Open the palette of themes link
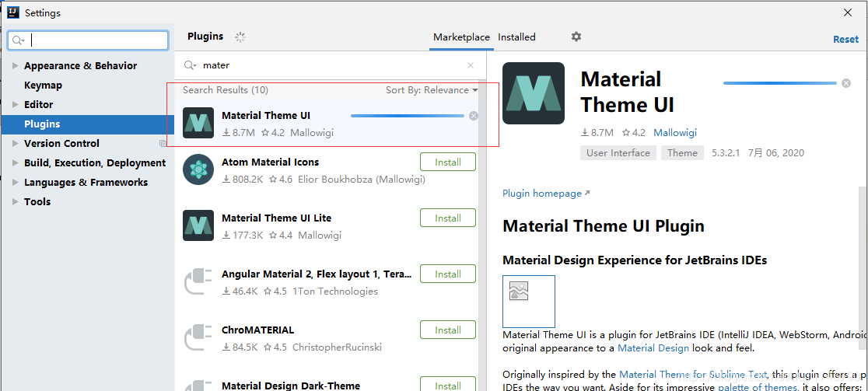This screenshot has width=868, height=391. [x=758, y=387]
